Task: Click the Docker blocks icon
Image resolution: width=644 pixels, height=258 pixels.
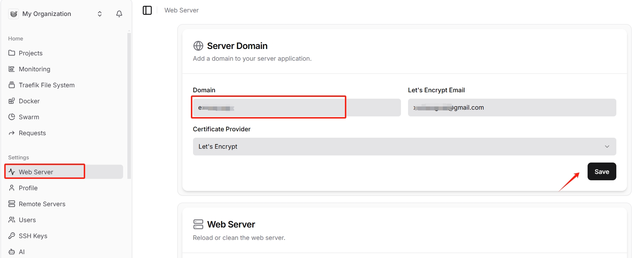Action: (12, 101)
